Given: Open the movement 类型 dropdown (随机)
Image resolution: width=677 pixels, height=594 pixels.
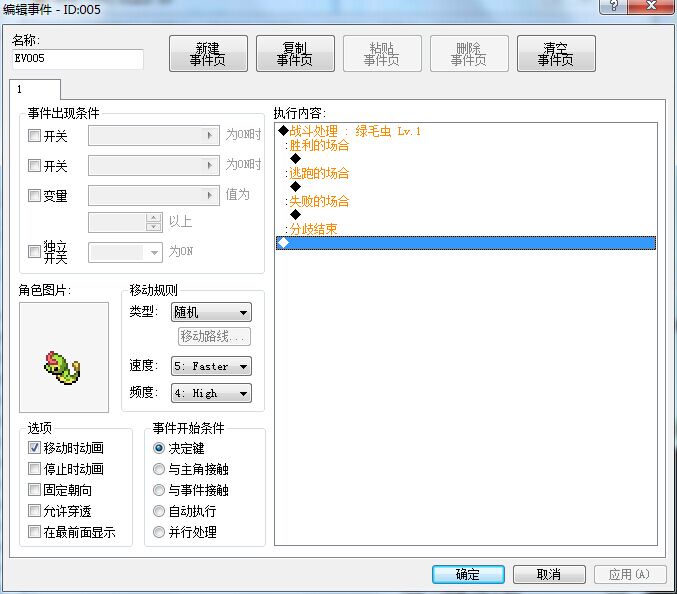Looking at the screenshot, I should click(x=211, y=312).
